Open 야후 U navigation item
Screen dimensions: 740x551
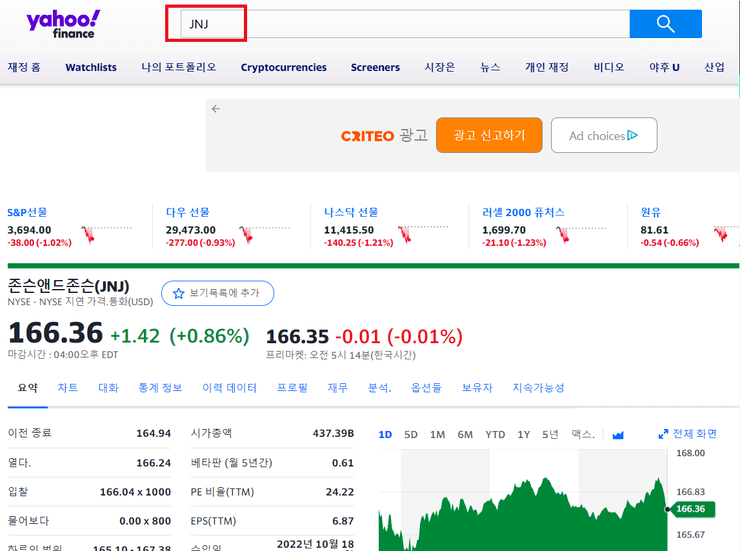click(664, 67)
